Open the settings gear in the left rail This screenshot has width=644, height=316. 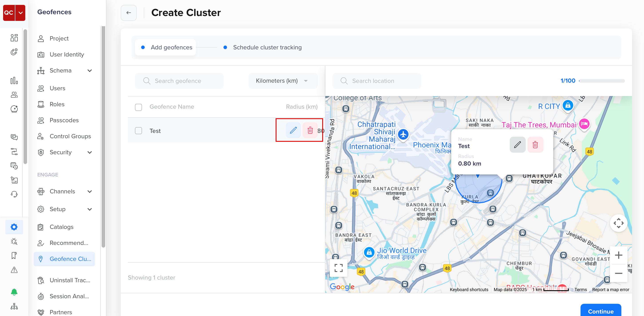pyautogui.click(x=14, y=227)
